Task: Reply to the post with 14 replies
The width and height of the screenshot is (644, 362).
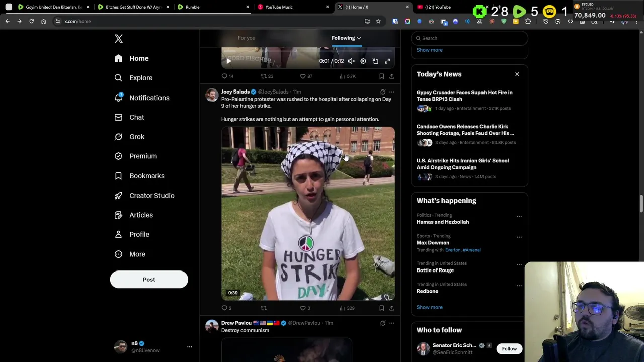Action: pos(227,76)
